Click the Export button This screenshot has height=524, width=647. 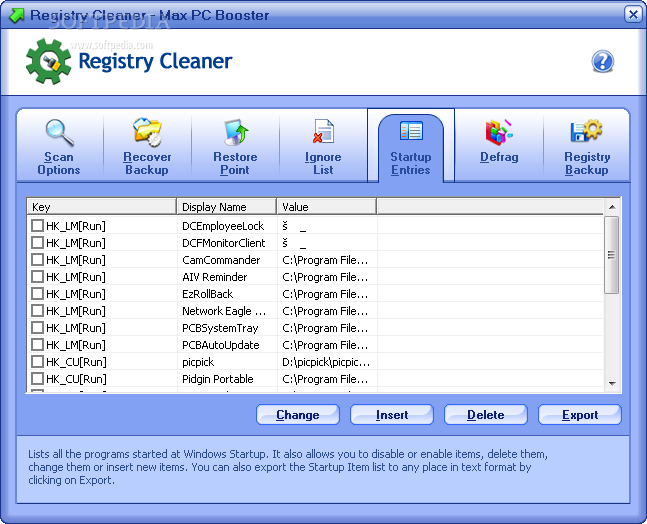pos(580,415)
